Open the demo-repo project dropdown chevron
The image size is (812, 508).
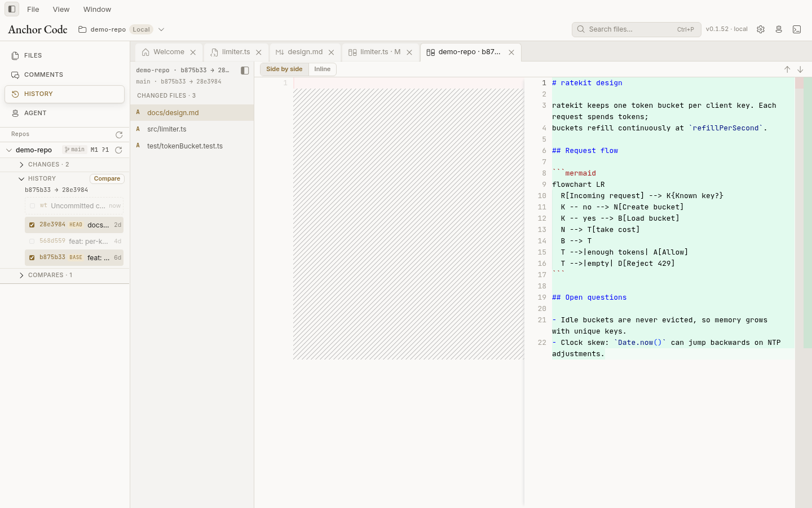click(161, 29)
